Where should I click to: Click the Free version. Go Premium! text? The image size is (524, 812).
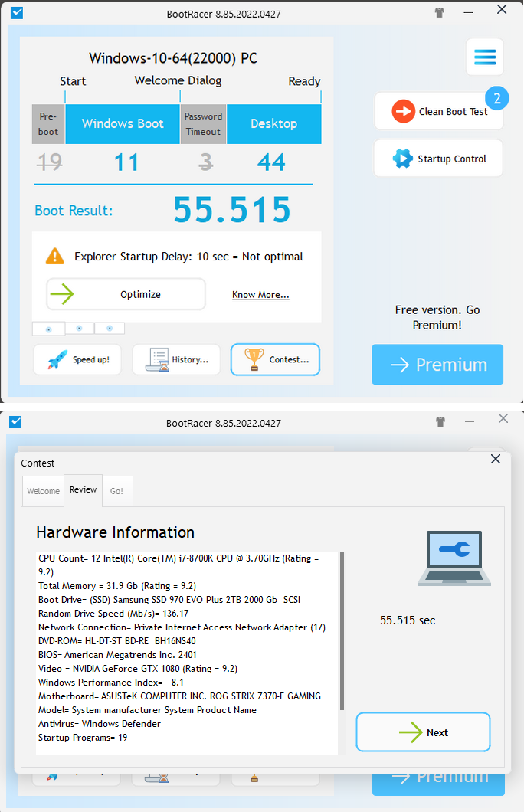tap(437, 317)
